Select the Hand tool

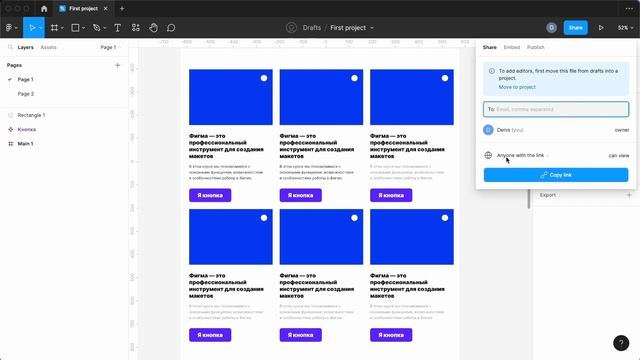click(x=153, y=28)
